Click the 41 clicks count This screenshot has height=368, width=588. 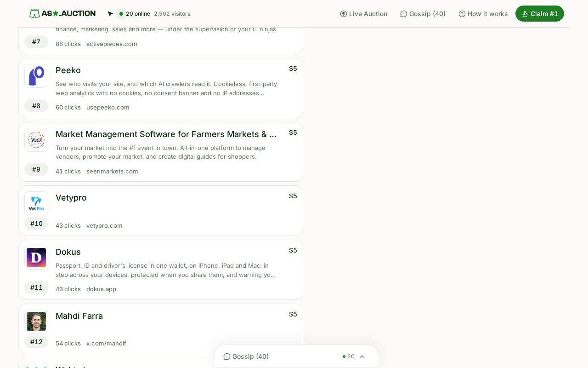click(x=68, y=171)
